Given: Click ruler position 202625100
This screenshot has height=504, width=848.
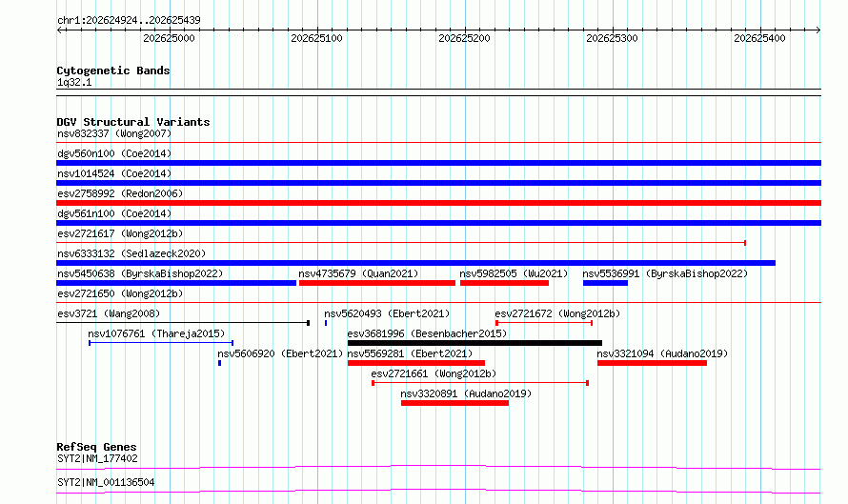Looking at the screenshot, I should tap(317, 38).
